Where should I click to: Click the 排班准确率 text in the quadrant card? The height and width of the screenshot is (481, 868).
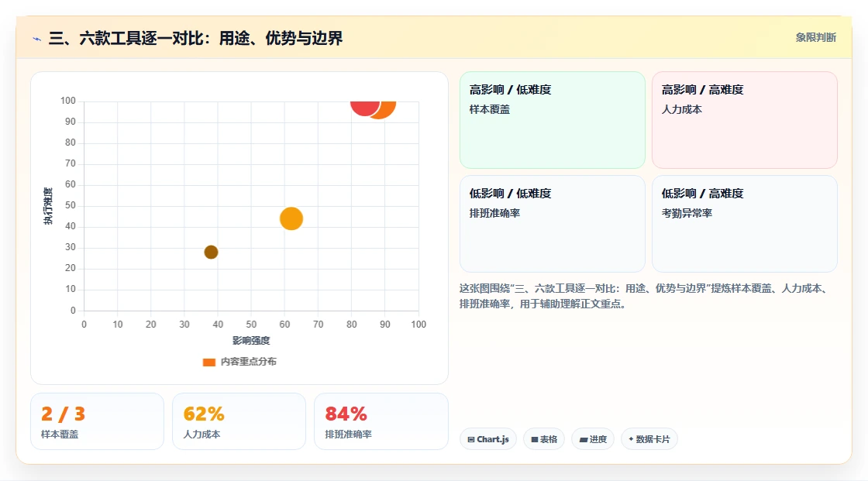tap(494, 213)
